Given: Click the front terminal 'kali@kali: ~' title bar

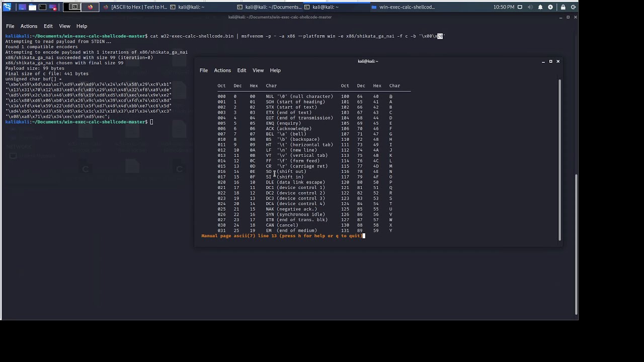Looking at the screenshot, I should click(x=368, y=61).
